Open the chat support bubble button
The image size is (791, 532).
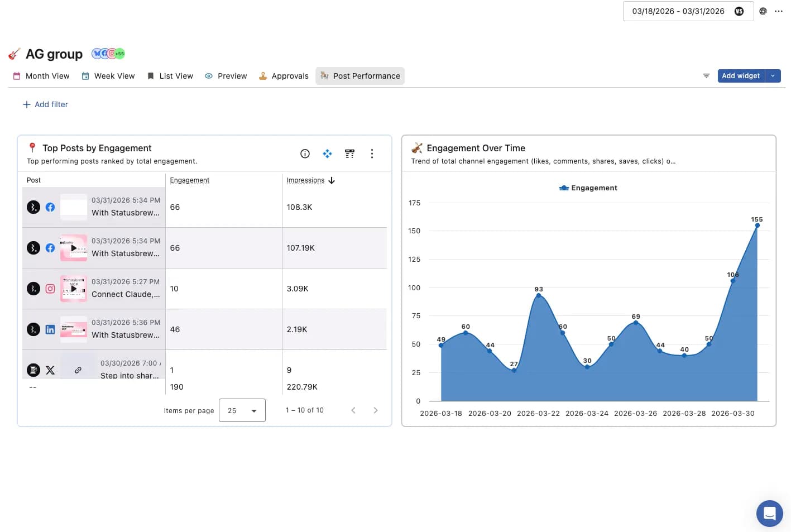point(770,514)
